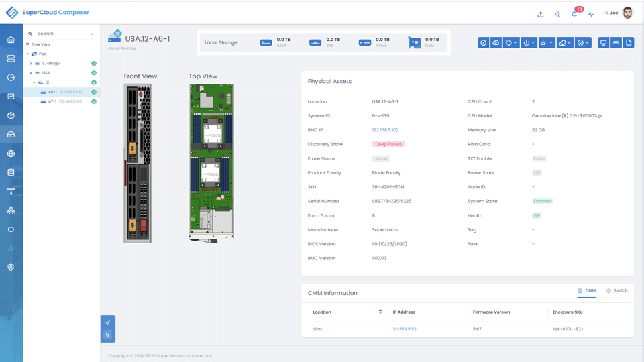Open the UID beacon light dropdown
This screenshot has width=644, height=362.
pyautogui.click(x=547, y=43)
